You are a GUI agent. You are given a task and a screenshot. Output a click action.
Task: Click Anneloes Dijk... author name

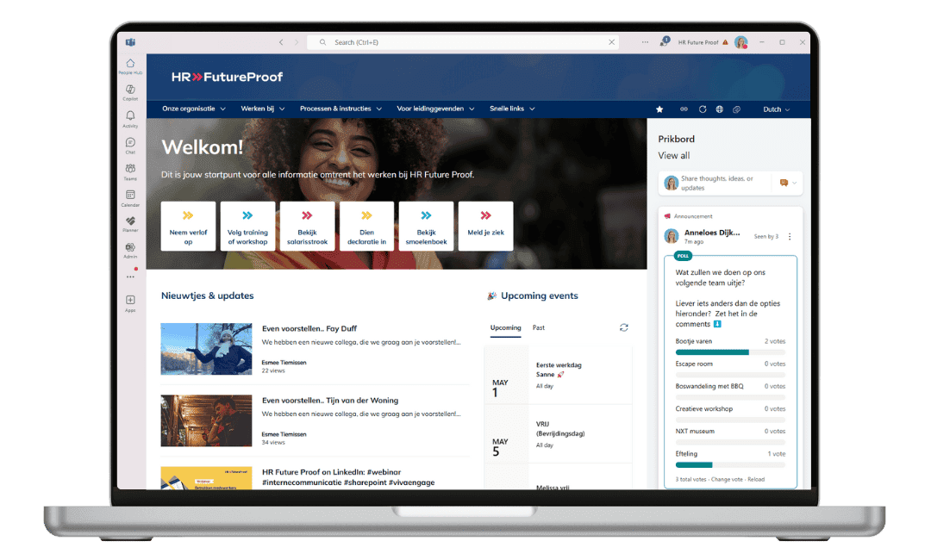pos(712,233)
